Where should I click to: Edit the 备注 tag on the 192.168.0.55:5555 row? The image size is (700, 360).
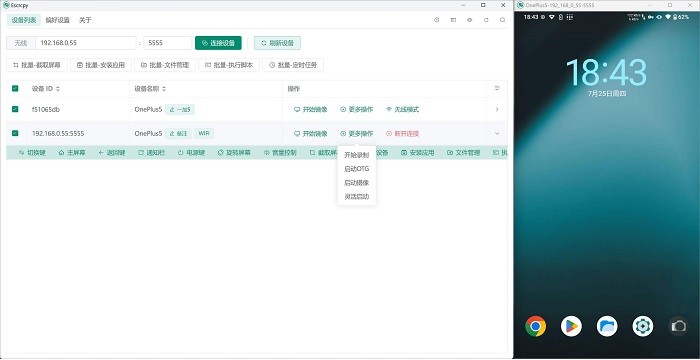pos(178,133)
